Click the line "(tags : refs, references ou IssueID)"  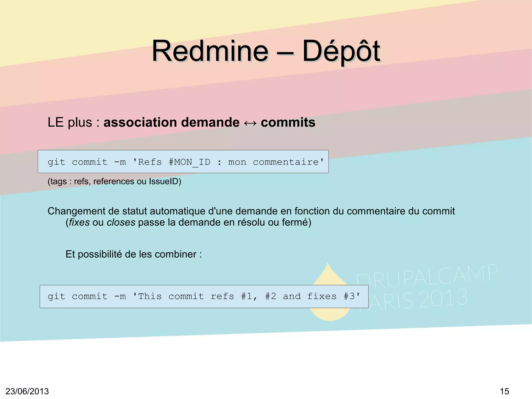point(114,181)
